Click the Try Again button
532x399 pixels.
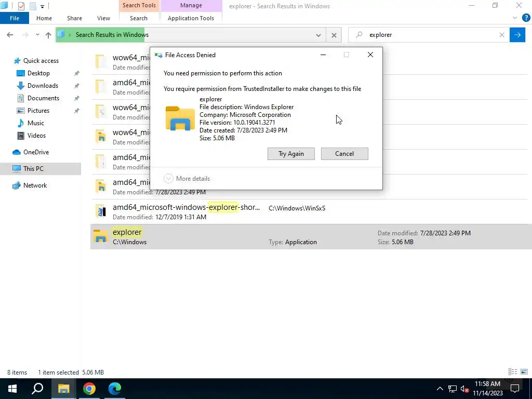point(291,154)
